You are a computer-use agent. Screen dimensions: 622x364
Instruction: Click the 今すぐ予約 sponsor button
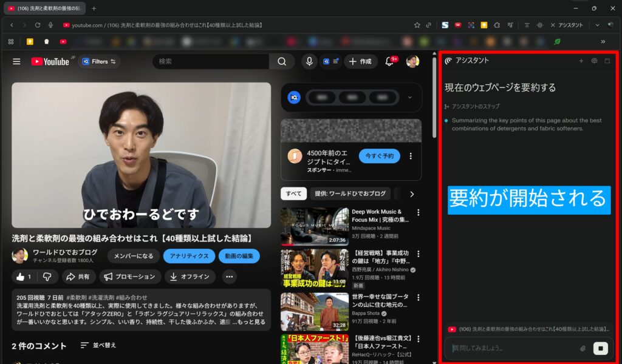379,156
